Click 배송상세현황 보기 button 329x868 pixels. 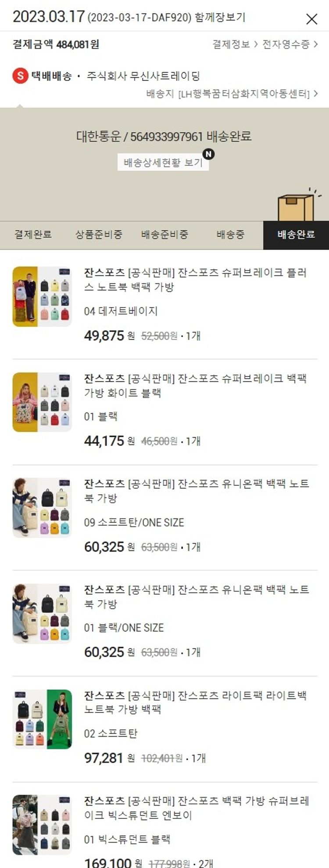pos(163,163)
